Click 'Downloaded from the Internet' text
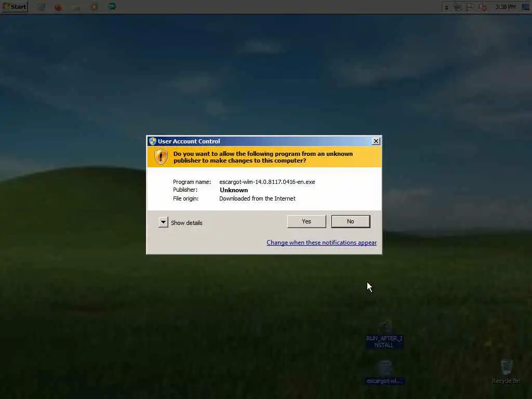The image size is (532, 399). pyautogui.click(x=257, y=198)
